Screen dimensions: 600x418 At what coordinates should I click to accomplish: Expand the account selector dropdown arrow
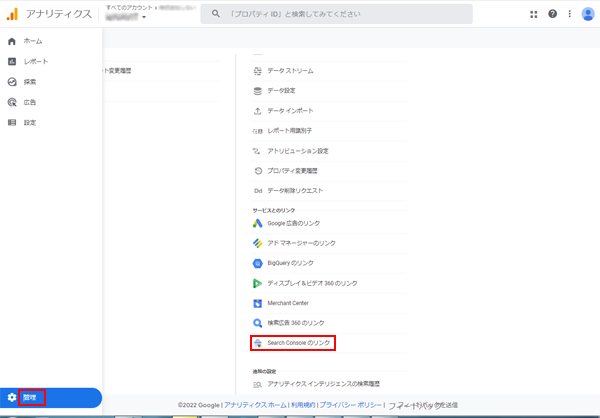[144, 17]
